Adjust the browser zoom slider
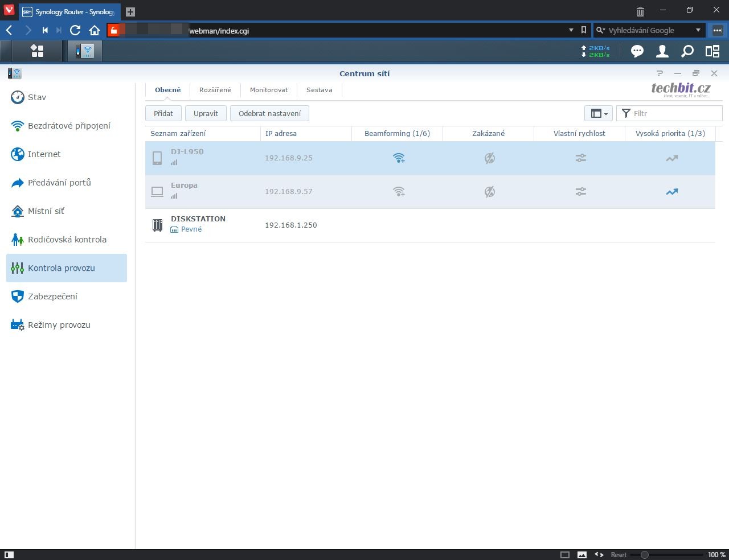 [x=645, y=554]
